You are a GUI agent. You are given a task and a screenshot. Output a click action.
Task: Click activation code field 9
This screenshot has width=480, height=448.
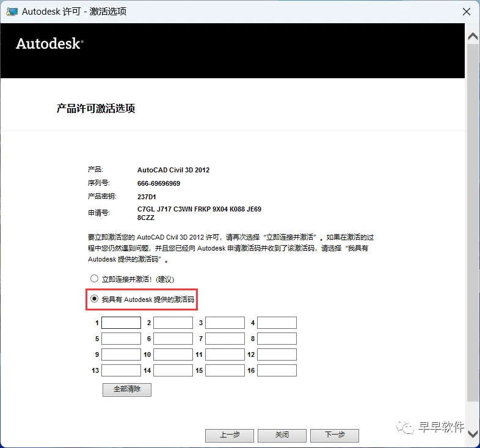122,354
